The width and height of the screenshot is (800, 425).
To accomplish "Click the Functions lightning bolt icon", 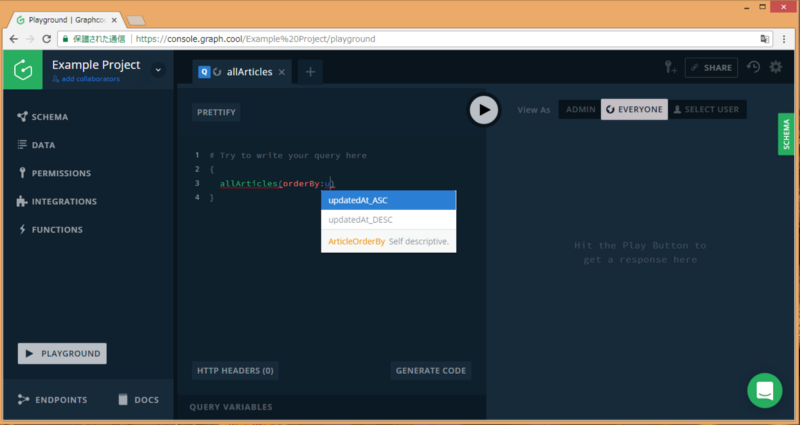I will pos(22,230).
